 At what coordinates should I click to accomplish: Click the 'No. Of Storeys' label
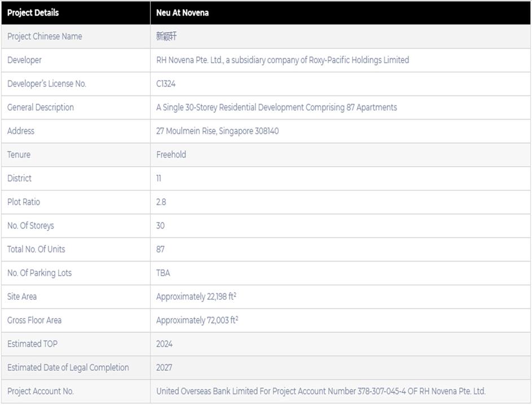point(30,226)
